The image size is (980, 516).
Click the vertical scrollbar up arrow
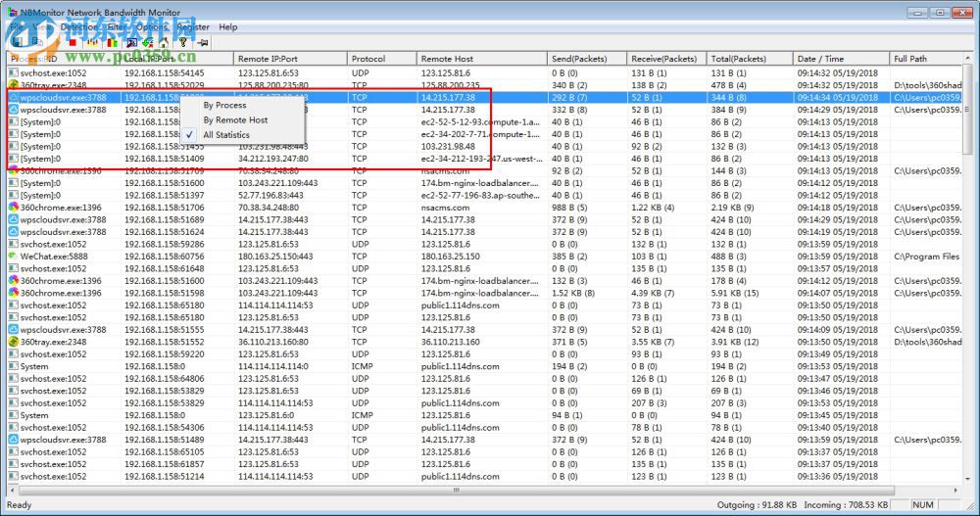[x=968, y=58]
